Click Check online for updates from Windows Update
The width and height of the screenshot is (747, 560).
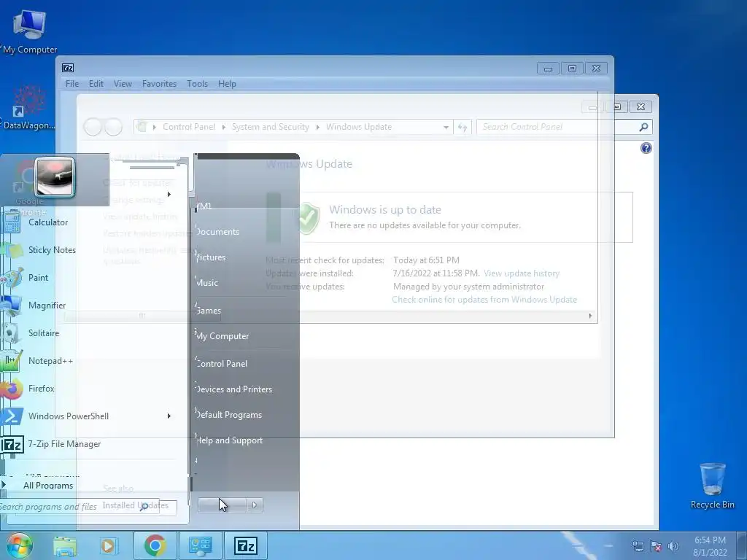[484, 300]
